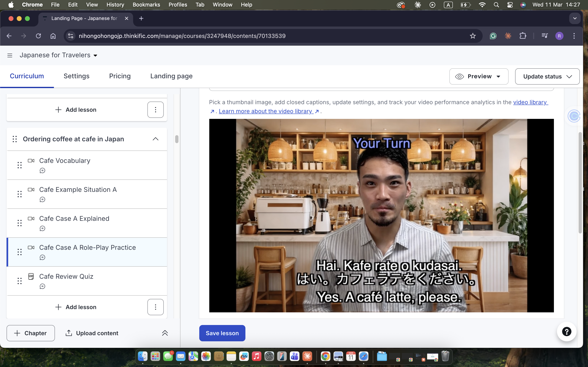Open Spotlight search from the menu bar
Screen dimensions: 588x367
click(x=496, y=5)
